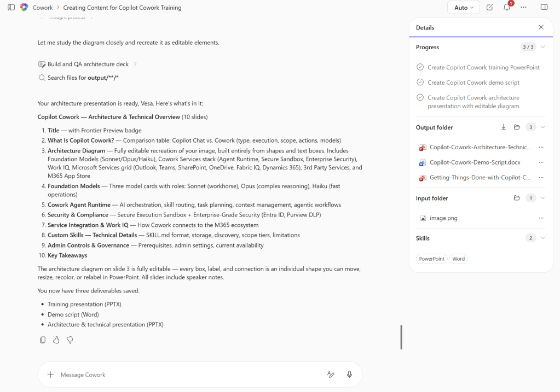The height and width of the screenshot is (392, 560).
Task: Open Copilot-Cowork-Demo-Script.docx file
Action: [475, 162]
